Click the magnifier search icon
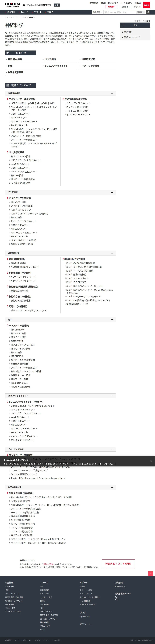 (x=148, y=12)
